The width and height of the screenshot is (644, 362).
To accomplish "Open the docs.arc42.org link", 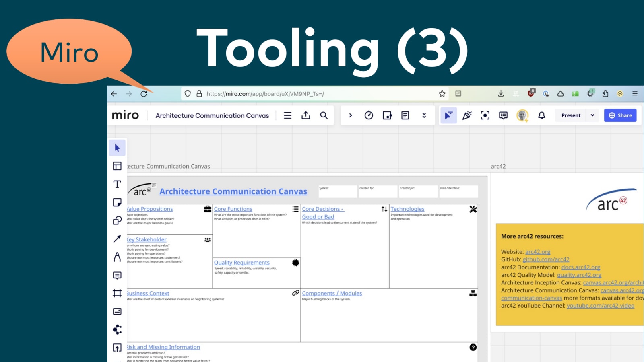I will point(581,267).
